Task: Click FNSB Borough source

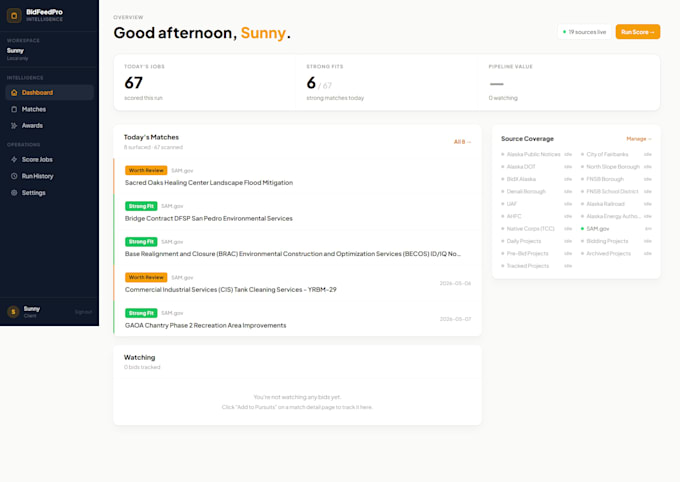Action: click(x=616, y=179)
